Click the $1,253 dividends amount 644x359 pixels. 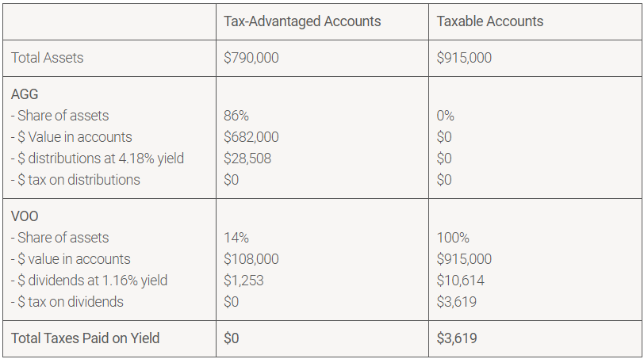(x=244, y=281)
